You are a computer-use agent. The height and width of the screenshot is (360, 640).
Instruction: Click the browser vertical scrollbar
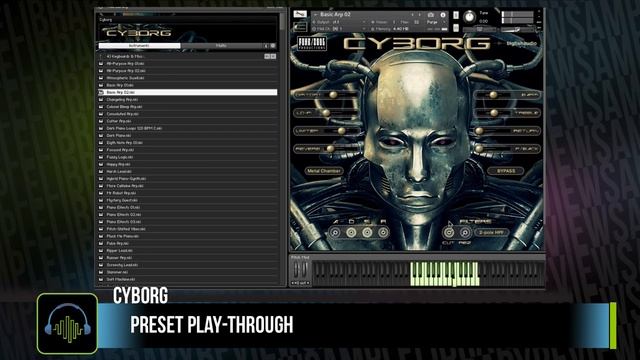[282, 21]
